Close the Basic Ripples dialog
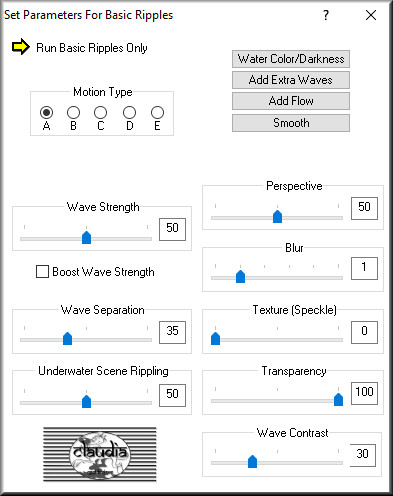This screenshot has width=393, height=496. click(371, 15)
